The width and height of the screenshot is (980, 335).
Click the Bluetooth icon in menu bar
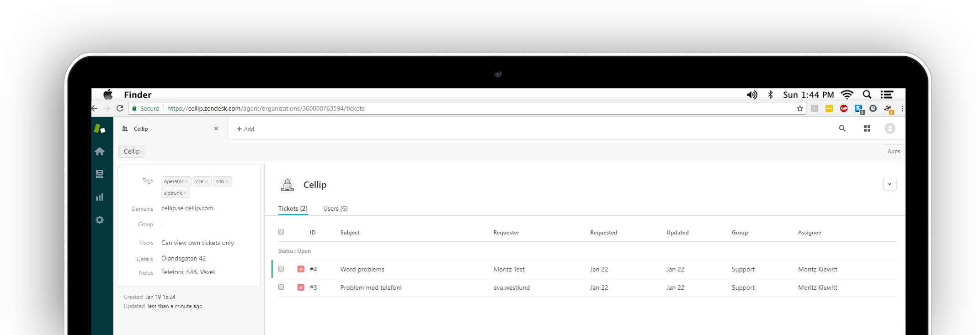pyautogui.click(x=770, y=95)
